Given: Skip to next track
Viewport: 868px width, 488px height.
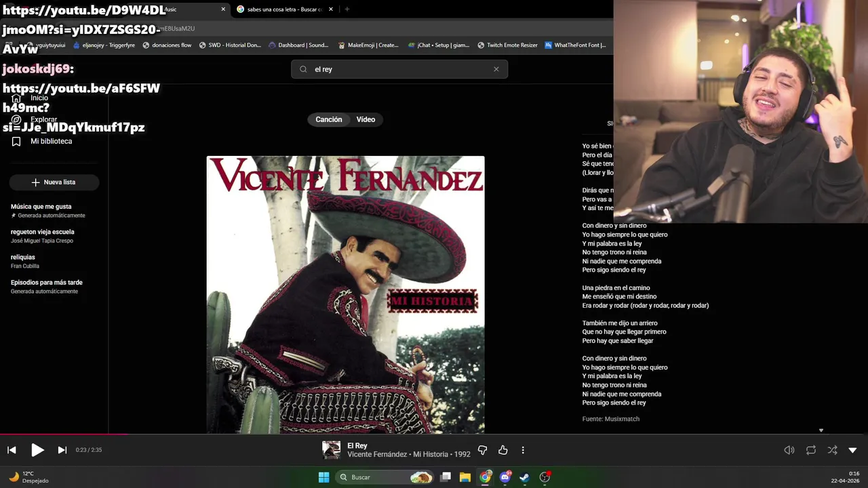Looking at the screenshot, I should point(62,450).
